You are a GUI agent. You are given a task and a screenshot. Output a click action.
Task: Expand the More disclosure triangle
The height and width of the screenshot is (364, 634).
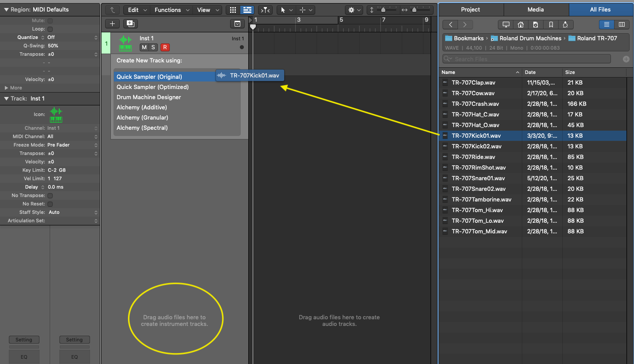(x=6, y=88)
